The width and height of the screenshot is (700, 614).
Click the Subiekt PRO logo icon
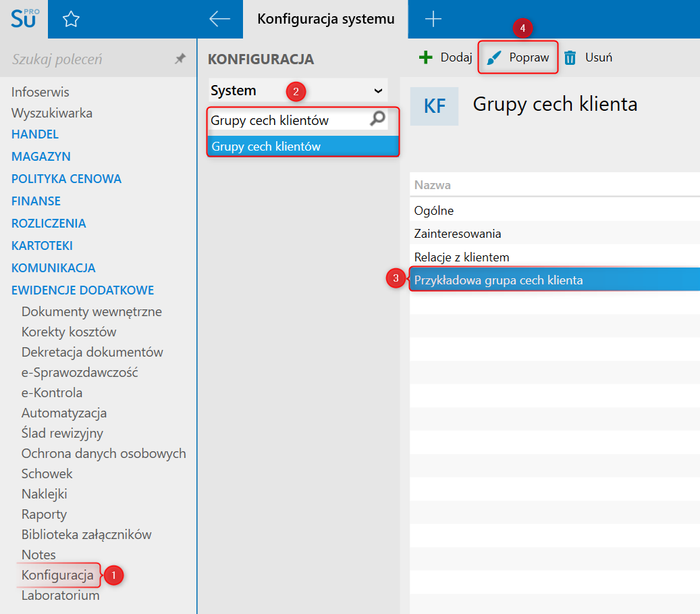click(x=24, y=19)
